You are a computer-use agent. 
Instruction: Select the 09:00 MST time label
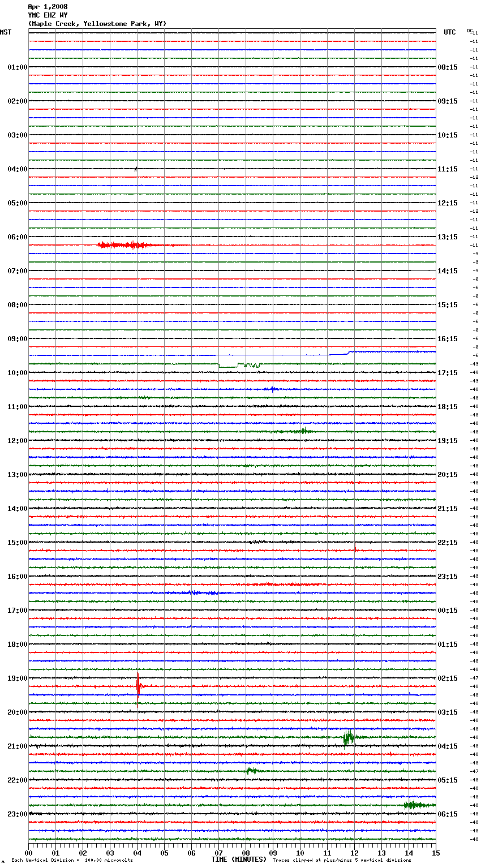click(18, 339)
